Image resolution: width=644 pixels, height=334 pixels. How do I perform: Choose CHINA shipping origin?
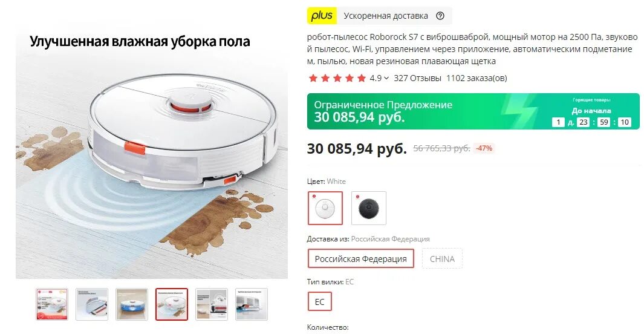coord(442,259)
